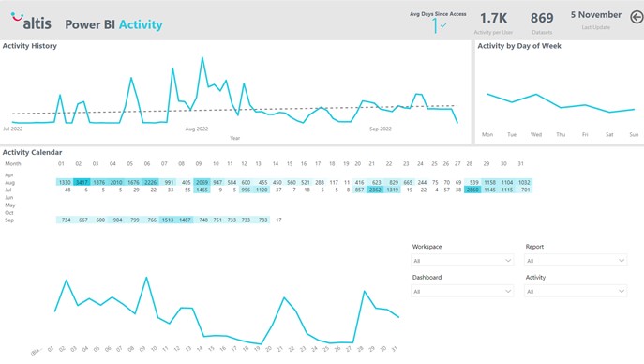644x364 pixels.
Task: Click the 5 November Last Update card
Action: point(595,20)
